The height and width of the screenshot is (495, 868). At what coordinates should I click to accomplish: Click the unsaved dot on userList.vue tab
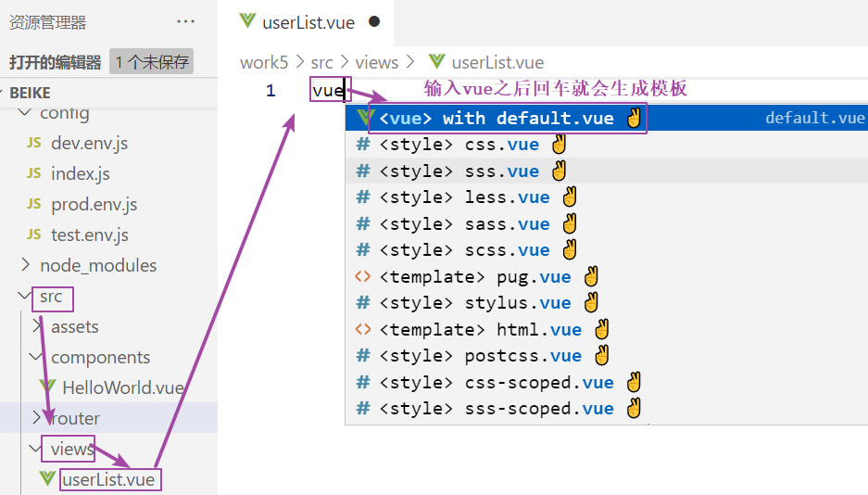[x=374, y=21]
